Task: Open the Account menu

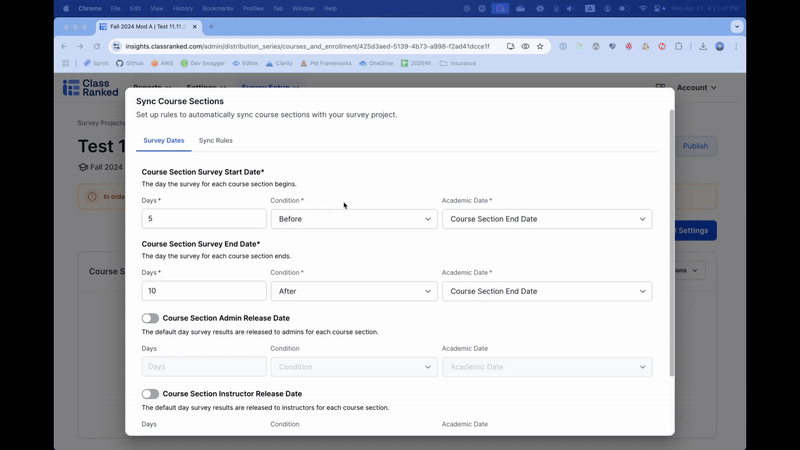Action: click(696, 88)
